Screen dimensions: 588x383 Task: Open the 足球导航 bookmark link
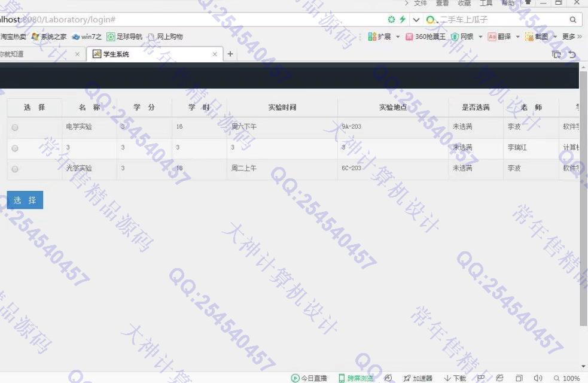point(124,37)
